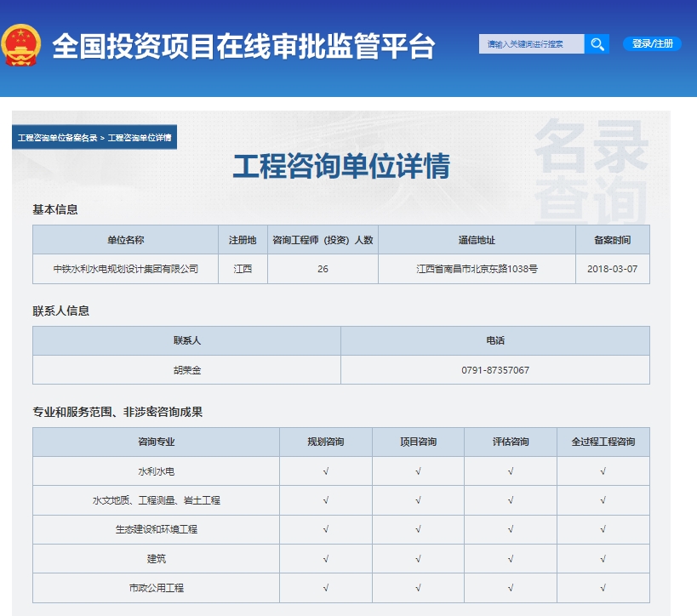The height and width of the screenshot is (616, 697).
Task: Click the 单位名称 column header
Action: click(x=125, y=240)
